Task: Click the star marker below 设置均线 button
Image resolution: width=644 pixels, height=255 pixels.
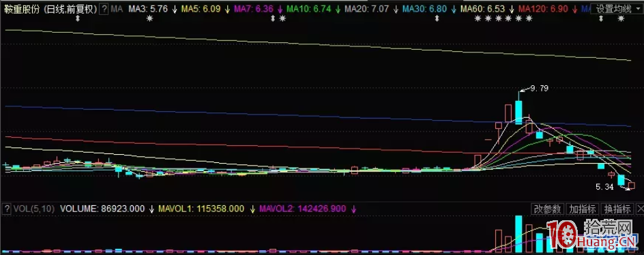Action: coord(621,18)
